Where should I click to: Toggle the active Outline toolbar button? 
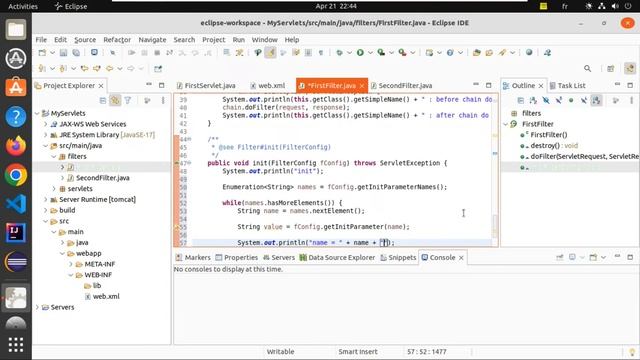click(596, 100)
